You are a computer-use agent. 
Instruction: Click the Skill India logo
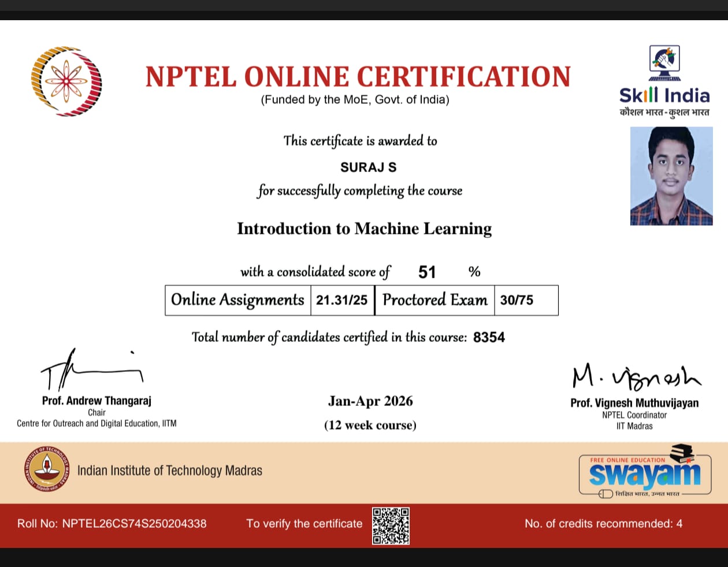pos(664,81)
